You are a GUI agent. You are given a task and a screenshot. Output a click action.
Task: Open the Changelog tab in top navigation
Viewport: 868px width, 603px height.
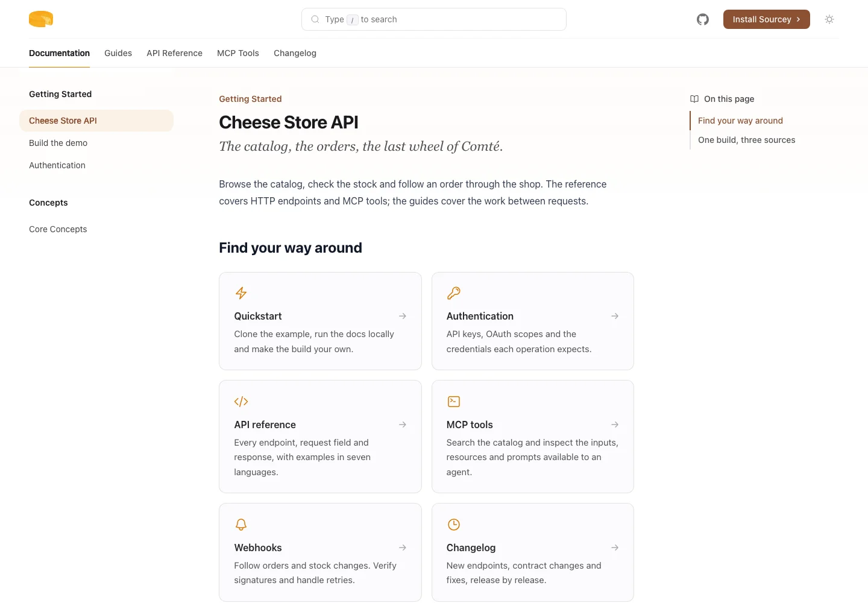point(295,53)
